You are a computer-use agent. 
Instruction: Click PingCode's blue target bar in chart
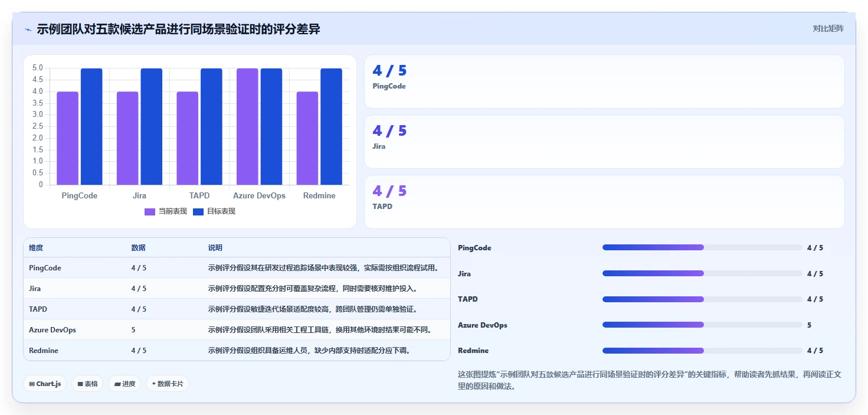[91, 126]
